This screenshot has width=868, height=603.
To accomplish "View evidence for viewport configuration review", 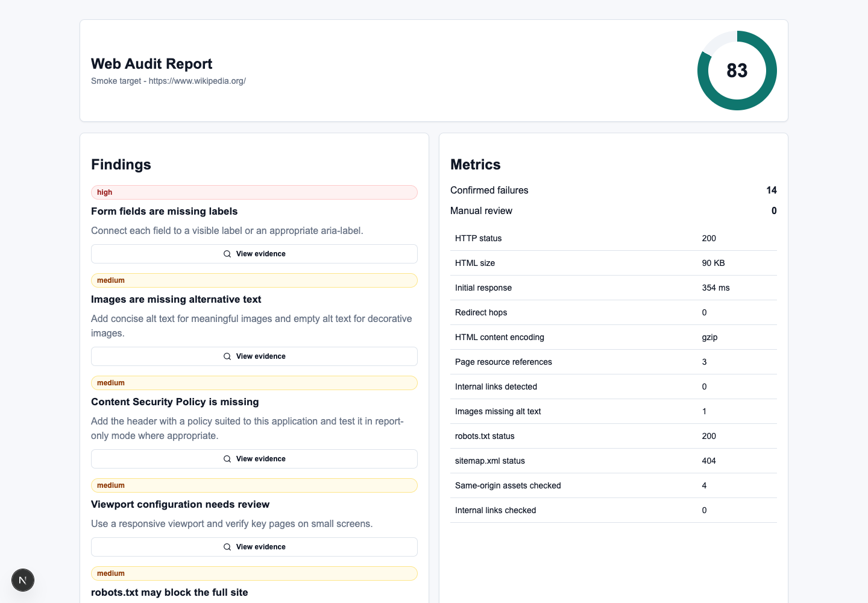I will 254,547.
